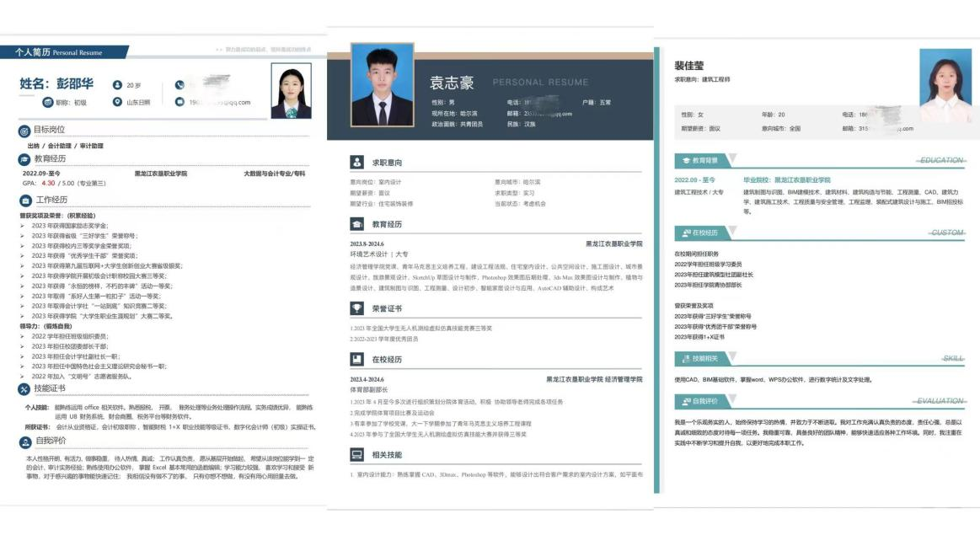
Task: Select 政治面貌：共青团员 text
Action: tap(457, 125)
